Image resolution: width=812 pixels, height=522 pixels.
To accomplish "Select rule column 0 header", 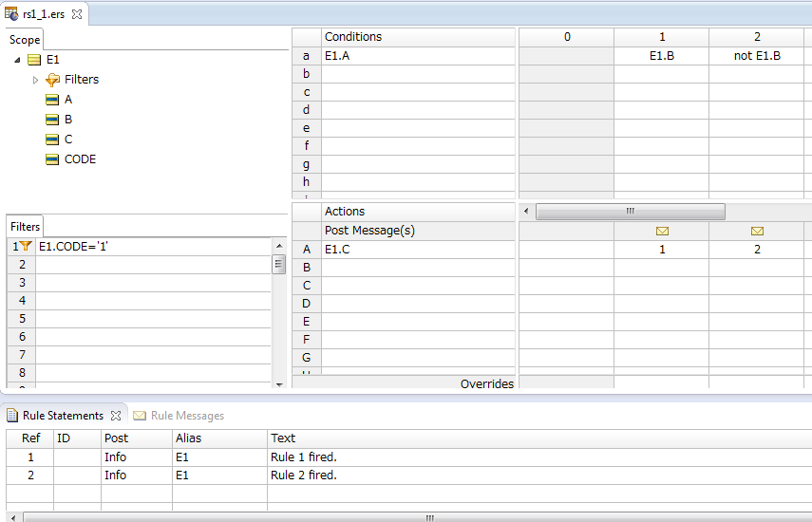I will pos(567,37).
